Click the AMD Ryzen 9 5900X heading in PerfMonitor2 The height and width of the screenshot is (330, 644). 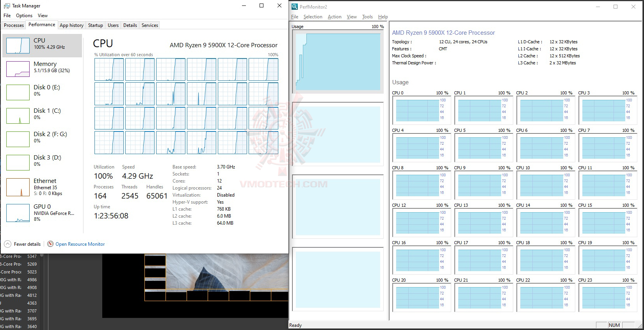(443, 33)
